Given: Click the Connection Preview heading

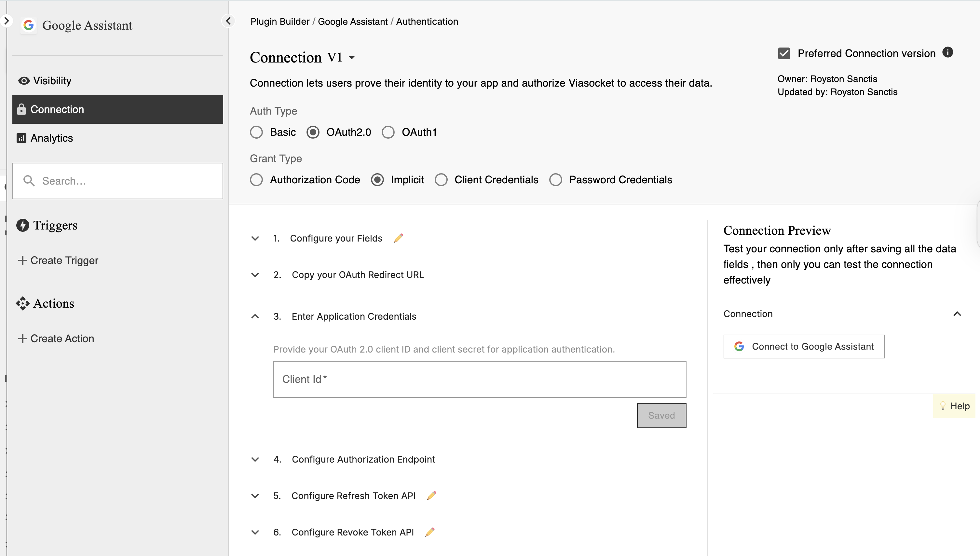Looking at the screenshot, I should click(777, 230).
